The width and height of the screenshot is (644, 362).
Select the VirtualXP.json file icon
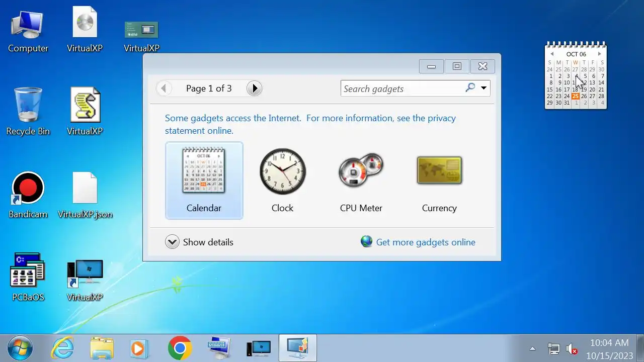[85, 195]
